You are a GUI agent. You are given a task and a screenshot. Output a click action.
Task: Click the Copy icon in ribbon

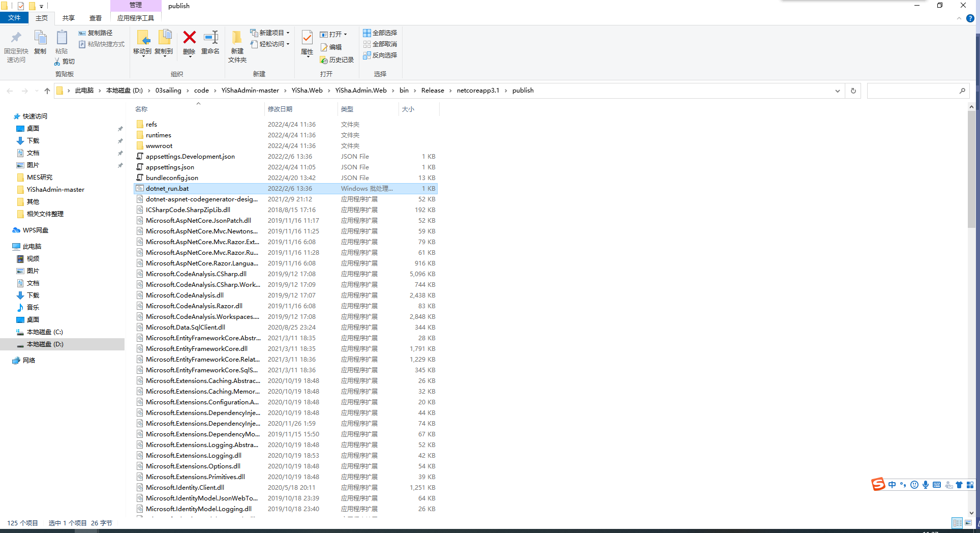40,38
